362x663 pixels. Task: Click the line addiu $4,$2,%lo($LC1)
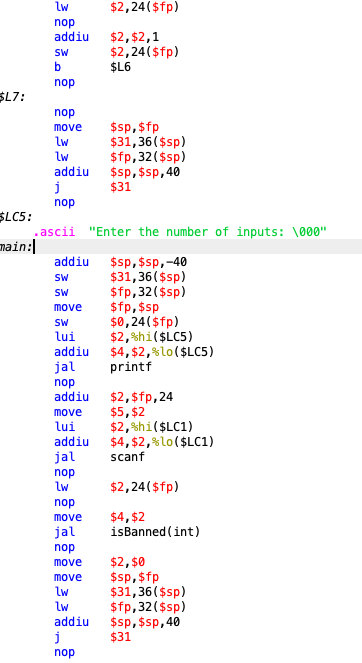134,442
